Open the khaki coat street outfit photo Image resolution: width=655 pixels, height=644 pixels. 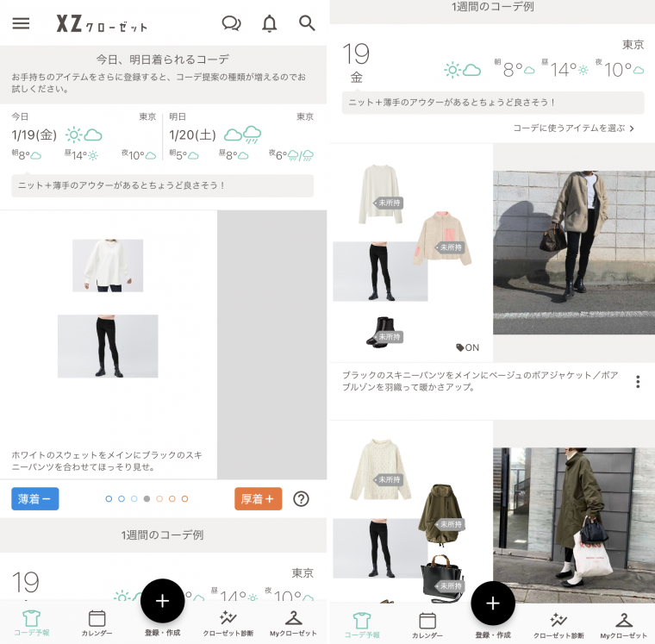click(x=574, y=526)
